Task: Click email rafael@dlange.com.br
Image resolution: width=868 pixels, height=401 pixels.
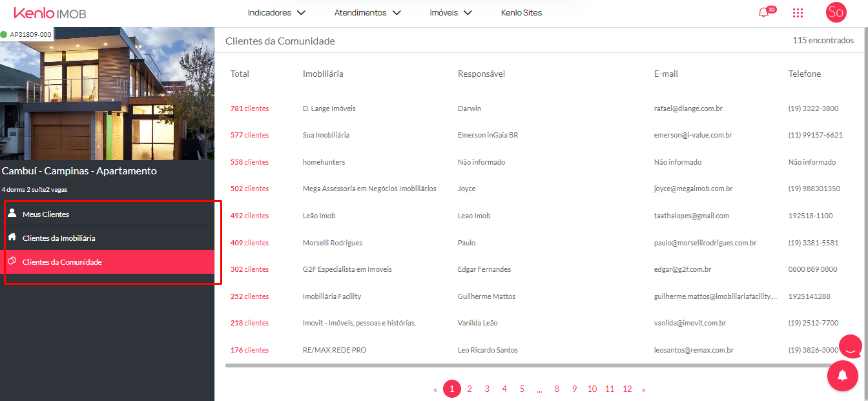Action: tap(688, 108)
